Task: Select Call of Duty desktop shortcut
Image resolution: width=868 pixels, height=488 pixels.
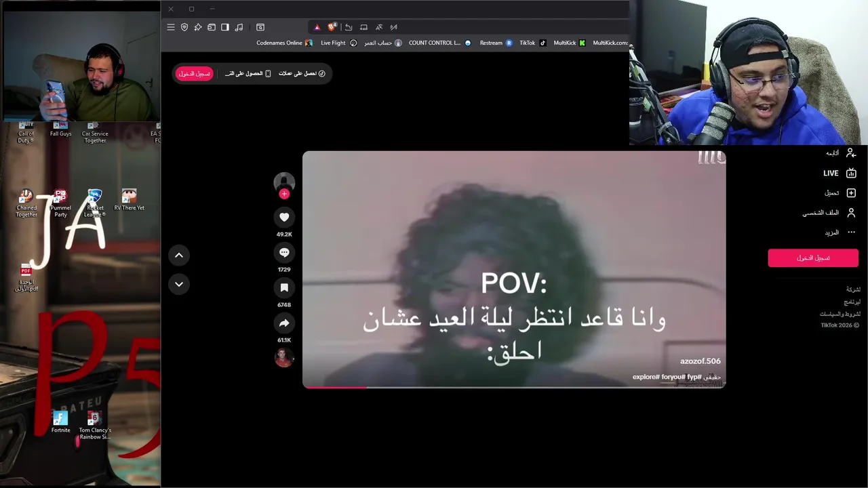Action: pyautogui.click(x=26, y=133)
